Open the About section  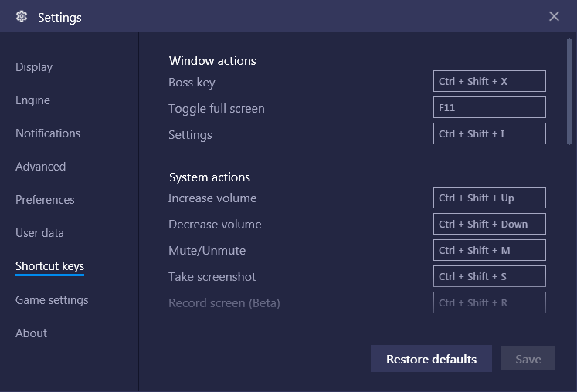coord(31,333)
